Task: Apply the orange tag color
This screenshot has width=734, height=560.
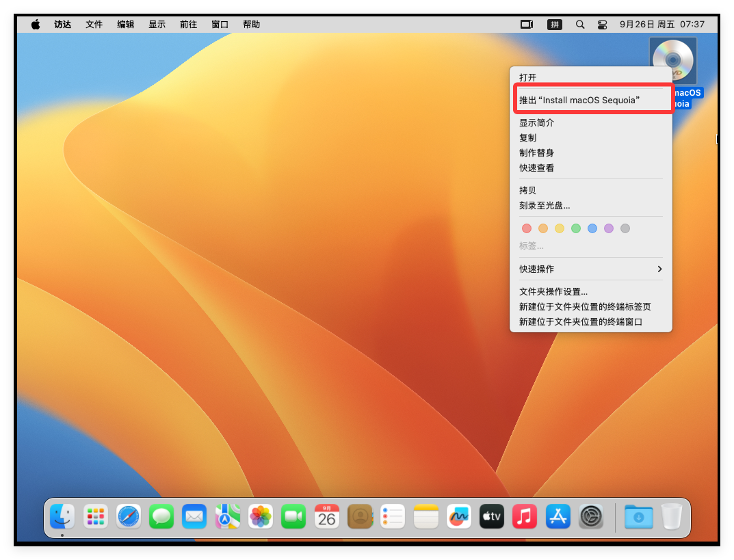Action: click(x=543, y=228)
